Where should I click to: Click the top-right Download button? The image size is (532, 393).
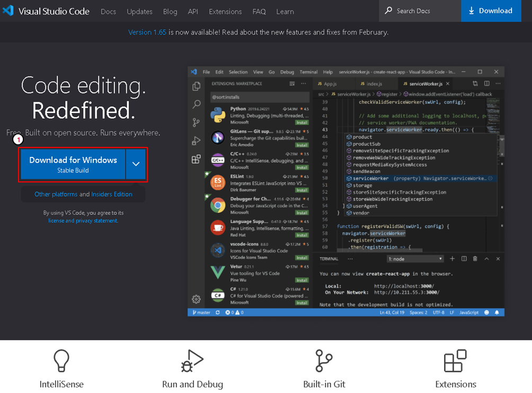(x=491, y=11)
